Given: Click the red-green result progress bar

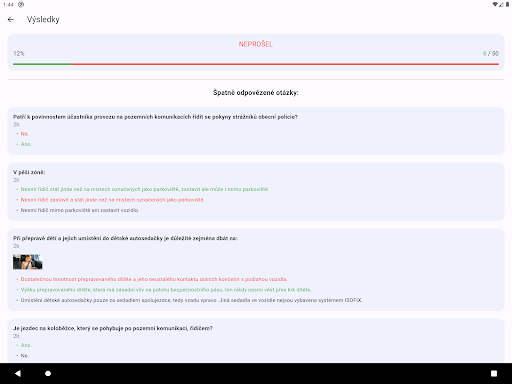Looking at the screenshot, I should [x=256, y=64].
